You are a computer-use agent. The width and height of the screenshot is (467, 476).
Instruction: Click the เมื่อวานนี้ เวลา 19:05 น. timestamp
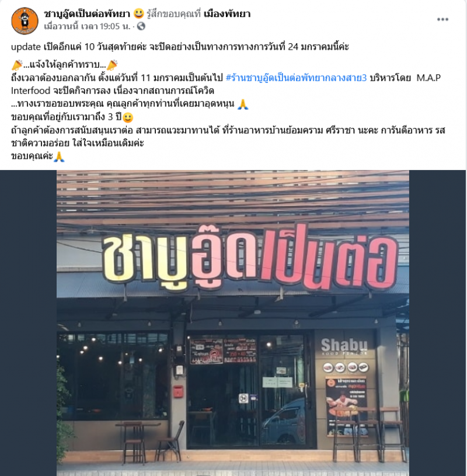coord(87,26)
